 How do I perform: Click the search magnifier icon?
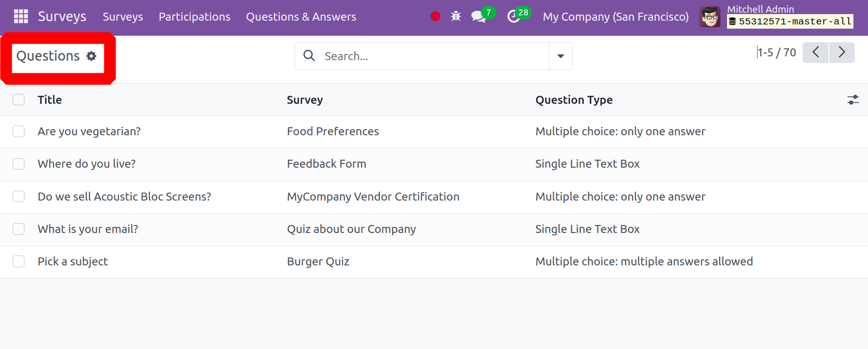click(x=309, y=56)
